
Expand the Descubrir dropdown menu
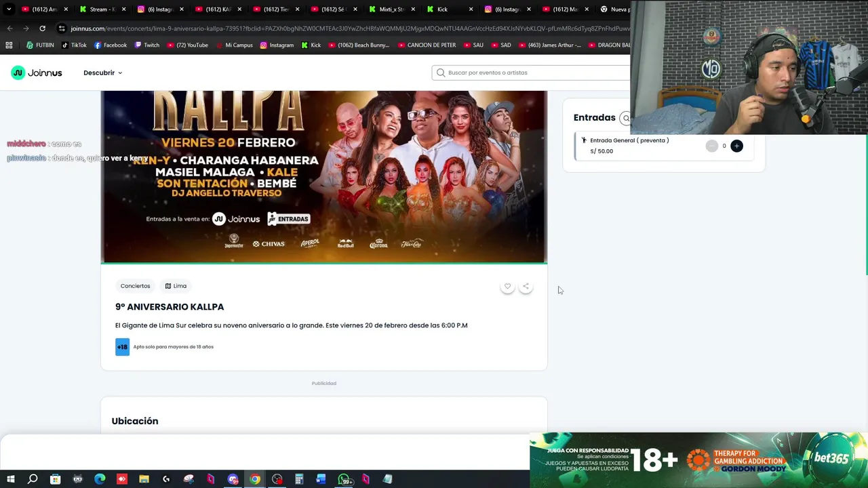103,73
